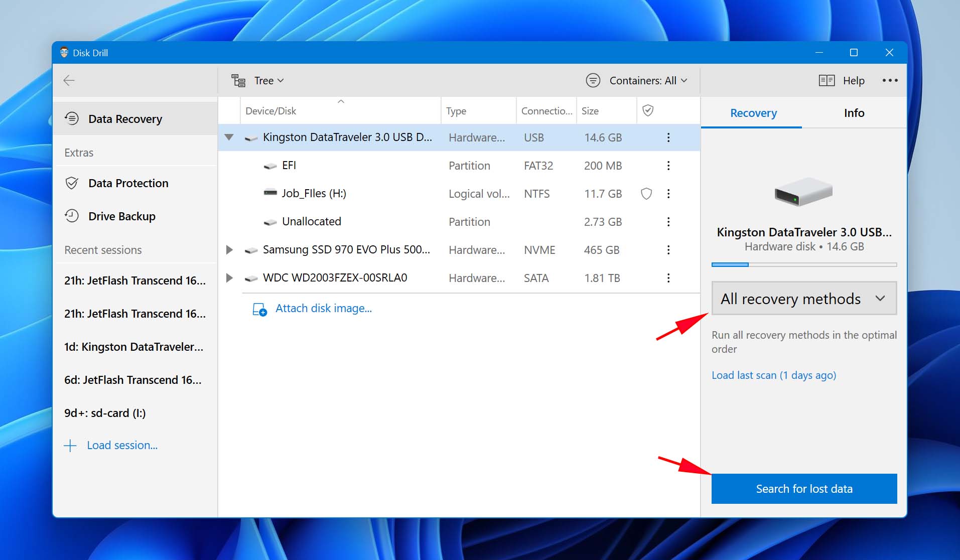Open Job_FIles (H:) row options menu
The width and height of the screenshot is (960, 560).
click(x=668, y=193)
